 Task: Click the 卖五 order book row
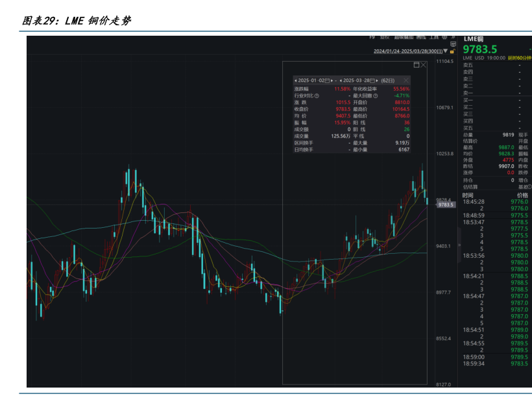(497, 65)
